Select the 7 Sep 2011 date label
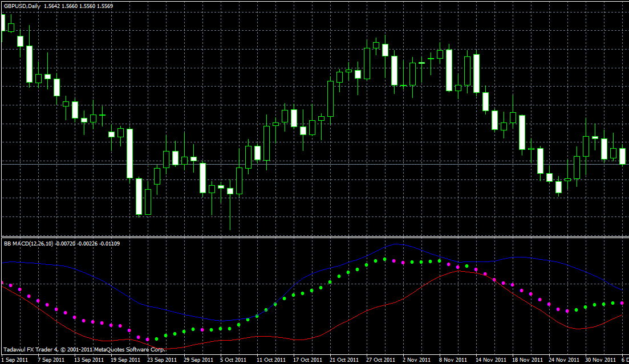Screen dimensions: 629x364 (x=51, y=359)
